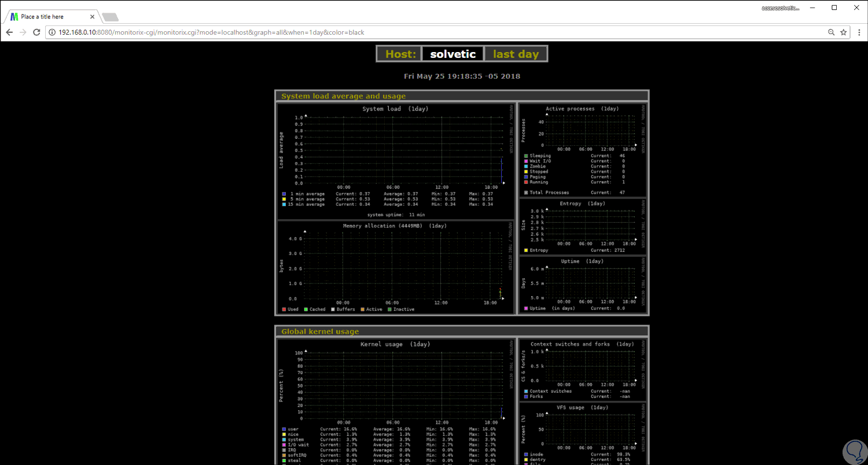Screen dimensions: 868x465
Task: Click the green 'Sleeping' legend swatch
Action: tap(526, 156)
